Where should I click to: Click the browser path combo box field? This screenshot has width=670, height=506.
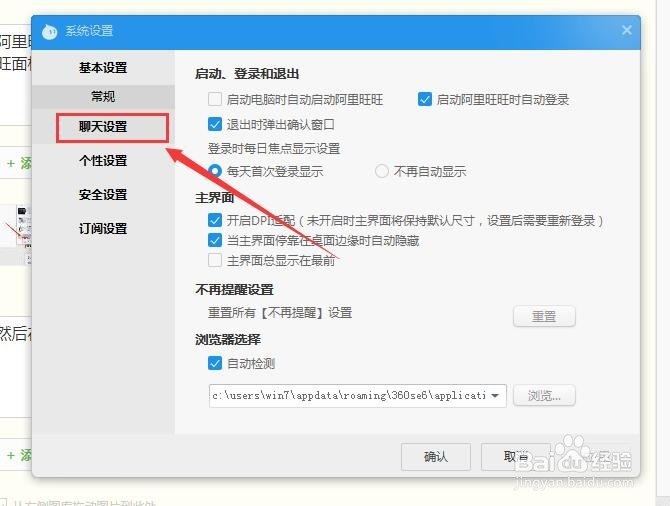click(358, 396)
